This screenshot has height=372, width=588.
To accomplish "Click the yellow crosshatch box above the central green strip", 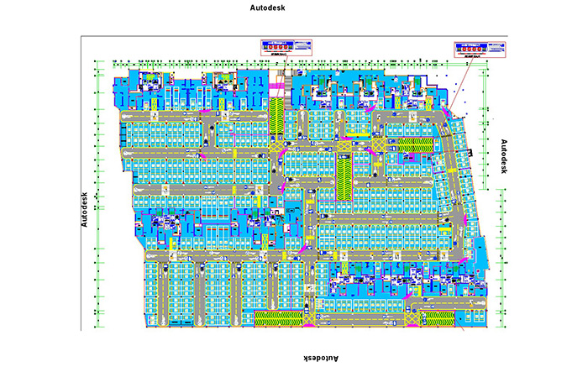I will pos(343,146).
